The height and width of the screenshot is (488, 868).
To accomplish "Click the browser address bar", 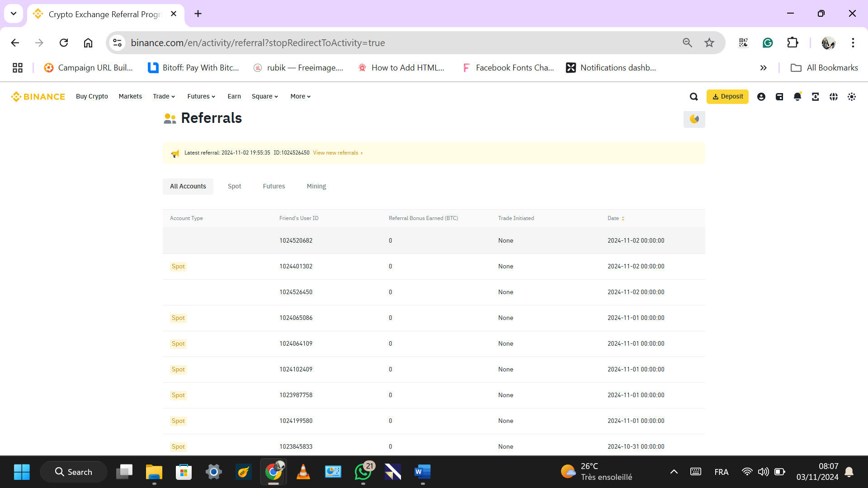I will pos(398,43).
